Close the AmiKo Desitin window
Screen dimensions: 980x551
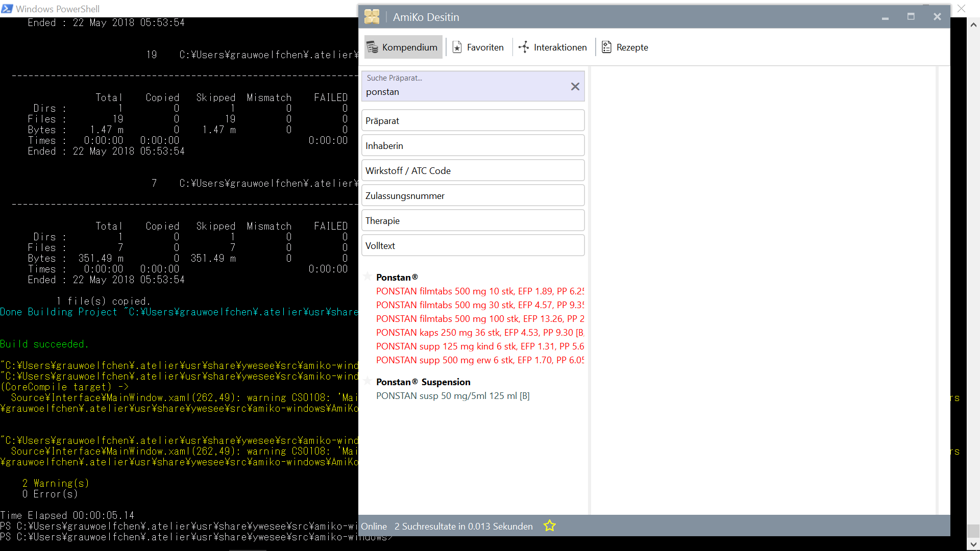pos(937,17)
